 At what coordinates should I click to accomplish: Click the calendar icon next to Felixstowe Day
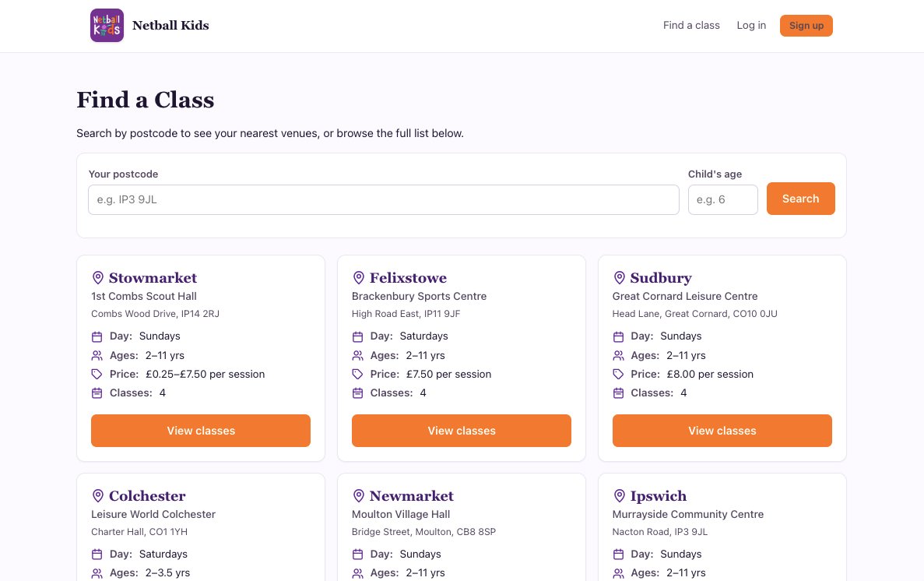[358, 336]
